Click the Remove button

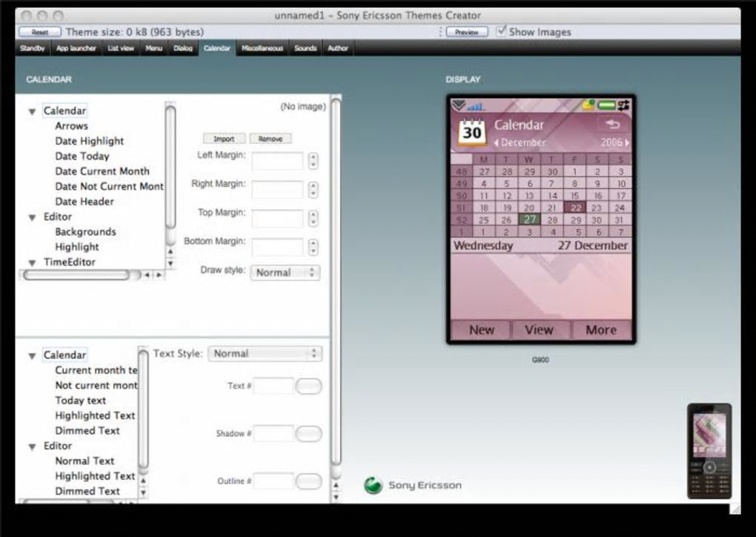coord(271,139)
